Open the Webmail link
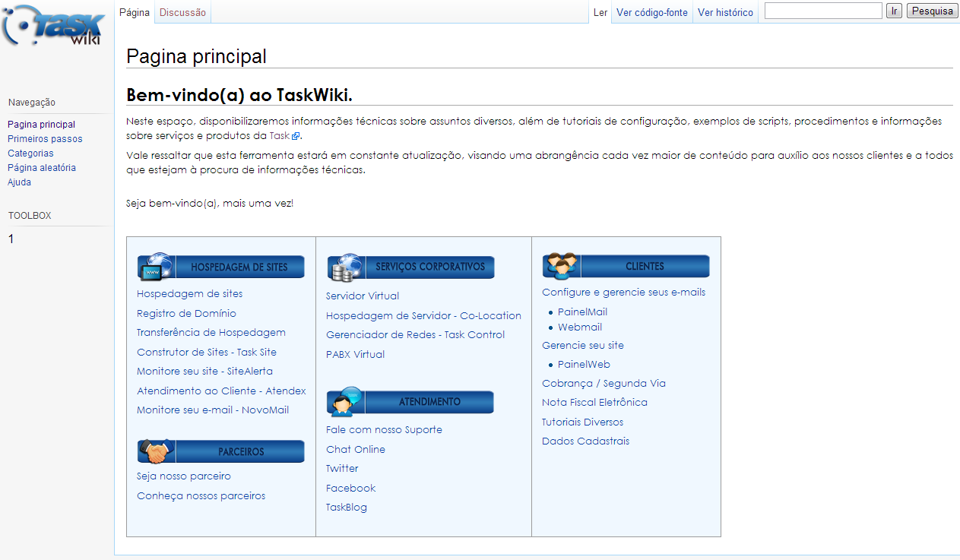The width and height of the screenshot is (960, 560). pos(580,327)
